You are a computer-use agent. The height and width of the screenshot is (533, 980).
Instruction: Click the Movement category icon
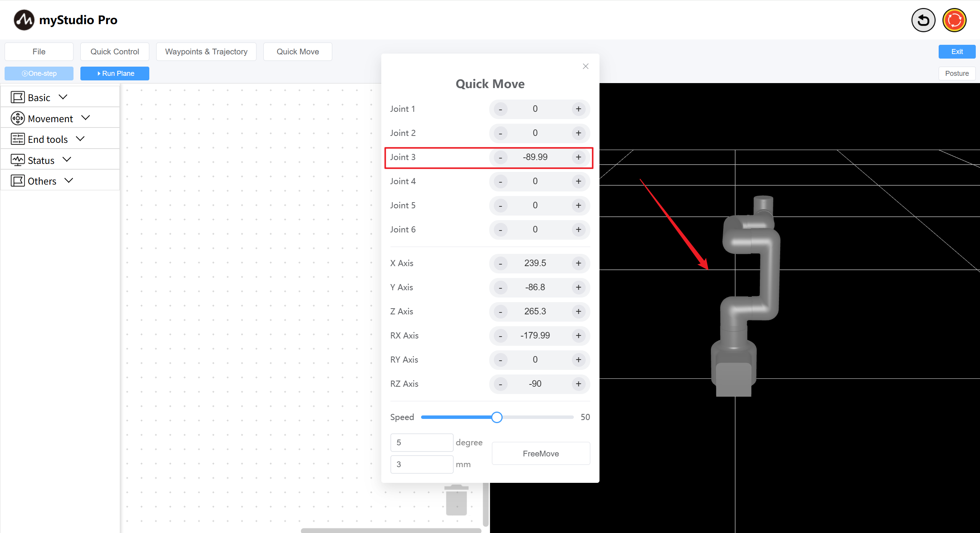(18, 119)
